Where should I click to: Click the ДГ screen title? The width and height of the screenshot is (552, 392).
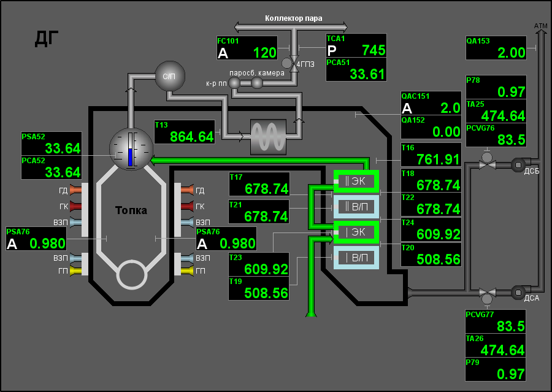pos(47,39)
